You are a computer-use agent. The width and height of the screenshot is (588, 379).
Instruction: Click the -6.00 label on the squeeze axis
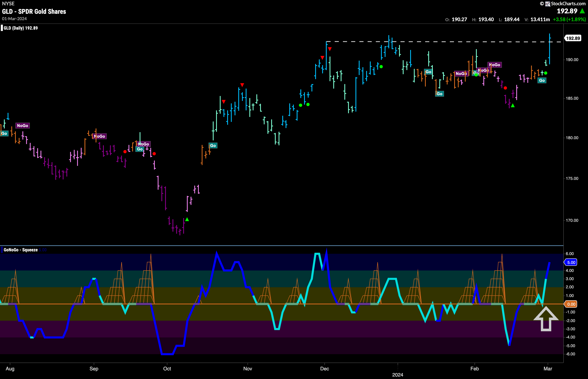[x=570, y=354]
